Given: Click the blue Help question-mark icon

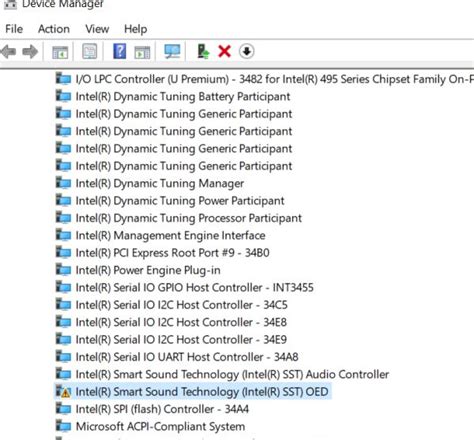Looking at the screenshot, I should (120, 51).
